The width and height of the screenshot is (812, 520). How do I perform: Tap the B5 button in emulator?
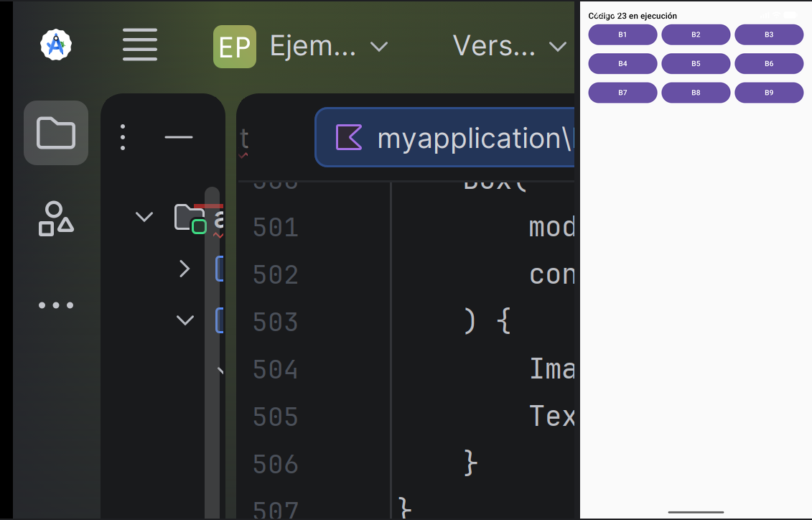pos(696,64)
